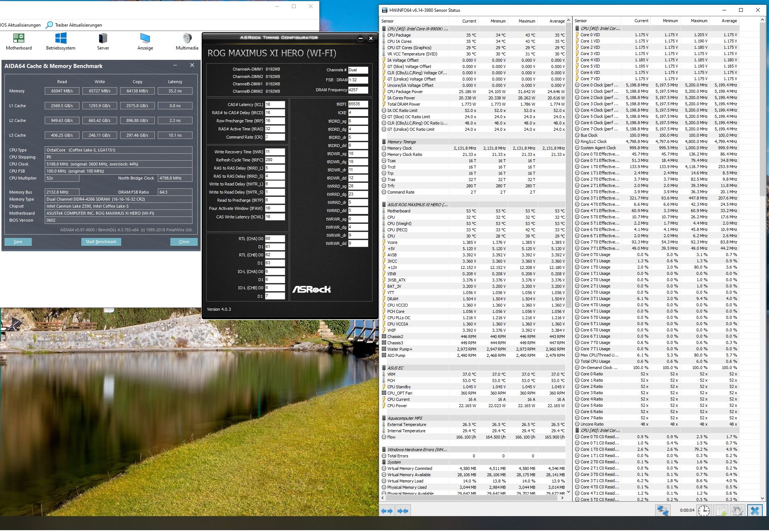The width and height of the screenshot is (769, 532).
Task: Click left panel Sensor column header
Action: (414, 21)
